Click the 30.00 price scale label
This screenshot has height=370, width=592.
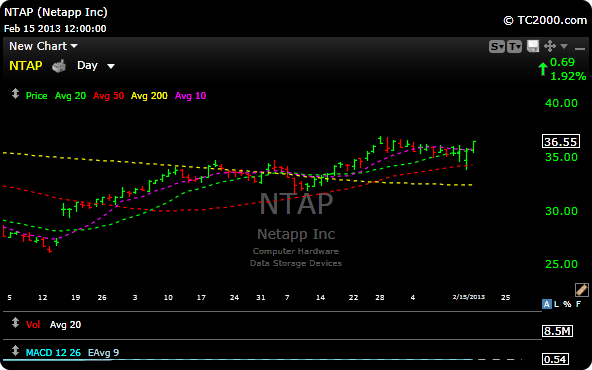click(561, 211)
